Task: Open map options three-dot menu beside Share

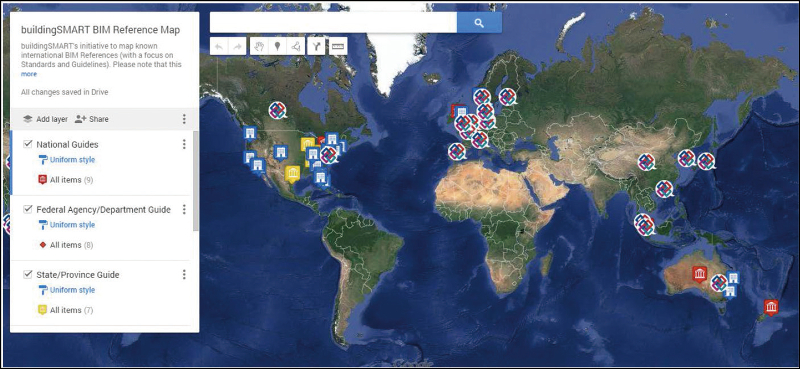Action: (184, 119)
